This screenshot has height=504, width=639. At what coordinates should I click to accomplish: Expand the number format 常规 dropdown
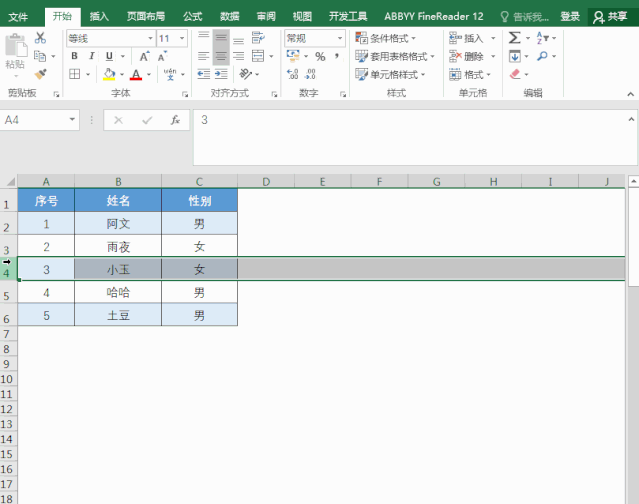pyautogui.click(x=339, y=38)
